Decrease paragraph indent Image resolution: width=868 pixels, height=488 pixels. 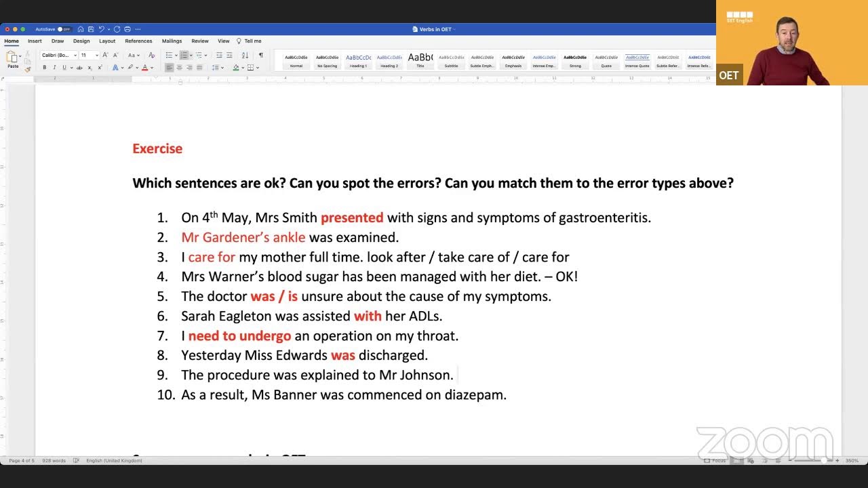219,55
